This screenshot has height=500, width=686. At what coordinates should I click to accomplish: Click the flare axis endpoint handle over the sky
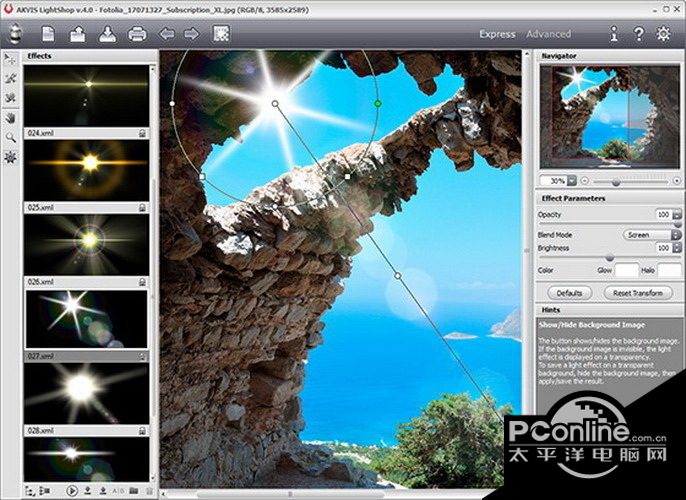pos(398,276)
